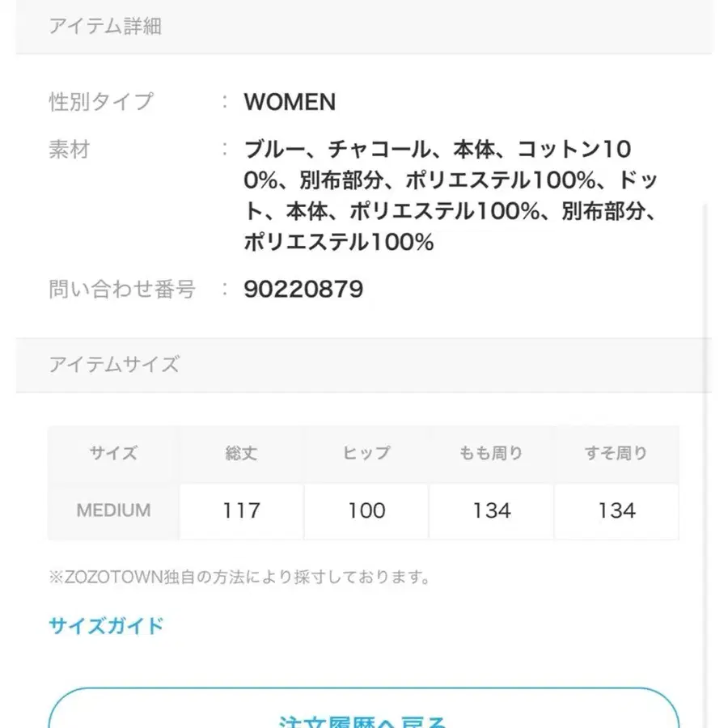Click the 問い合わせ番号 label
728x728 pixels.
[121, 289]
